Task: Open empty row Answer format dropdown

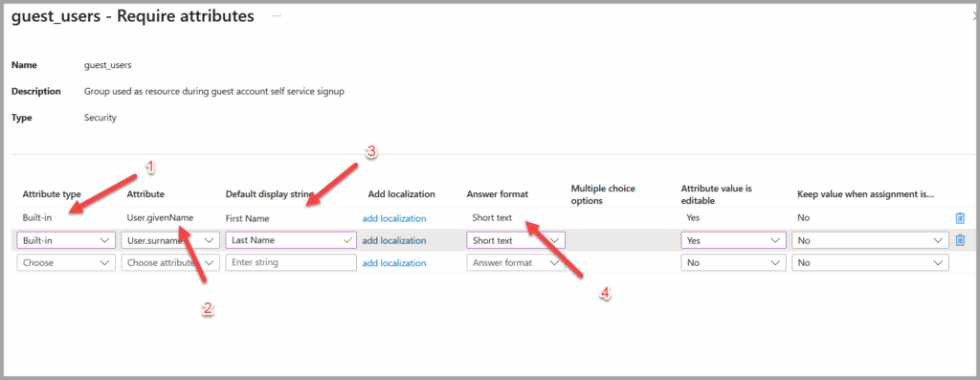Action: [x=516, y=263]
